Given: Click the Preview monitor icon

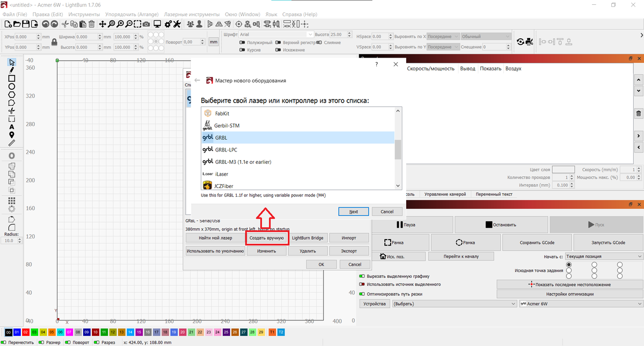Looking at the screenshot, I should [x=157, y=24].
